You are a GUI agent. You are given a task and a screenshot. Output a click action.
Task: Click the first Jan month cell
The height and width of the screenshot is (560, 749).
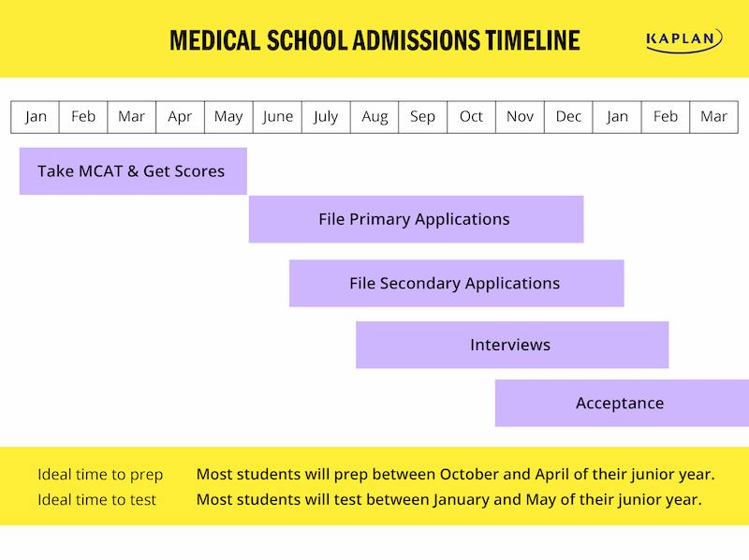click(x=35, y=117)
